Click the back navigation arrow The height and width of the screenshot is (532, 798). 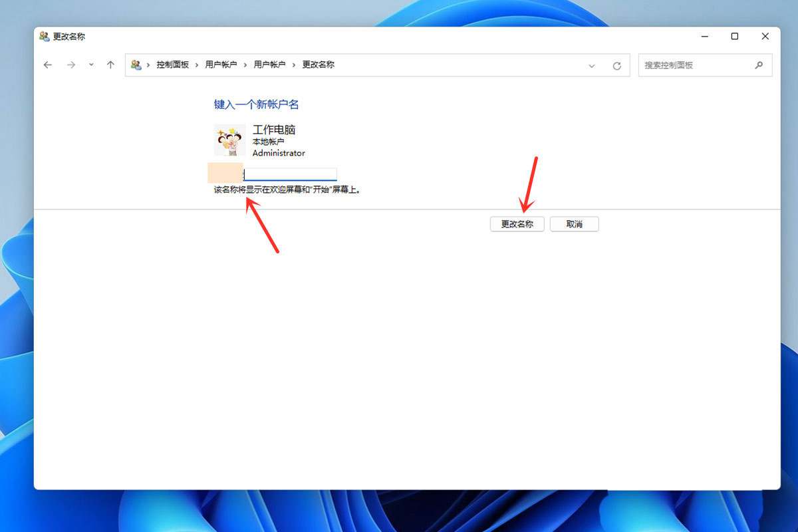47,65
